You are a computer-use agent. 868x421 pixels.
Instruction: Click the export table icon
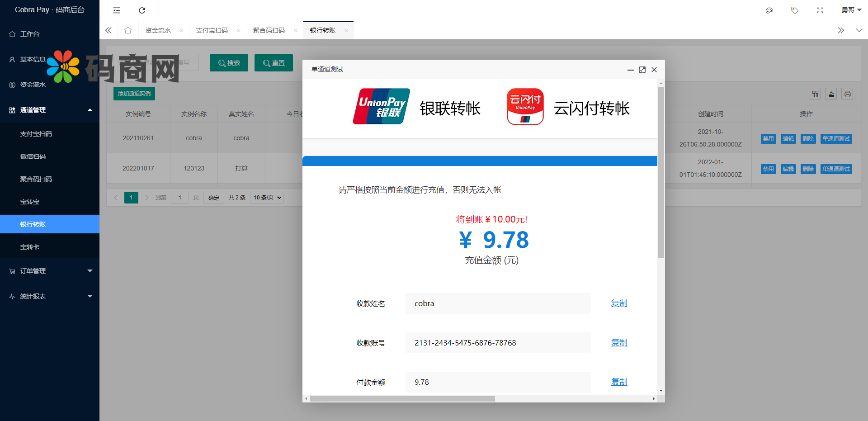[831, 94]
